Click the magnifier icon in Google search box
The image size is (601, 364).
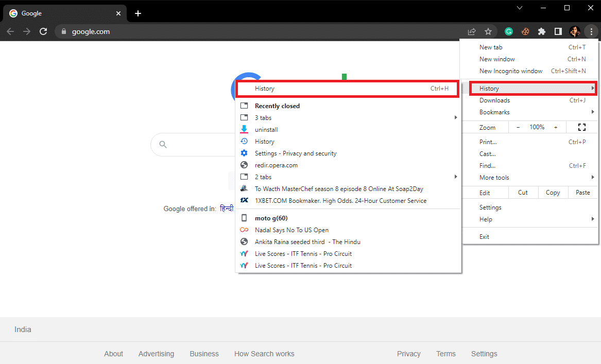(163, 145)
